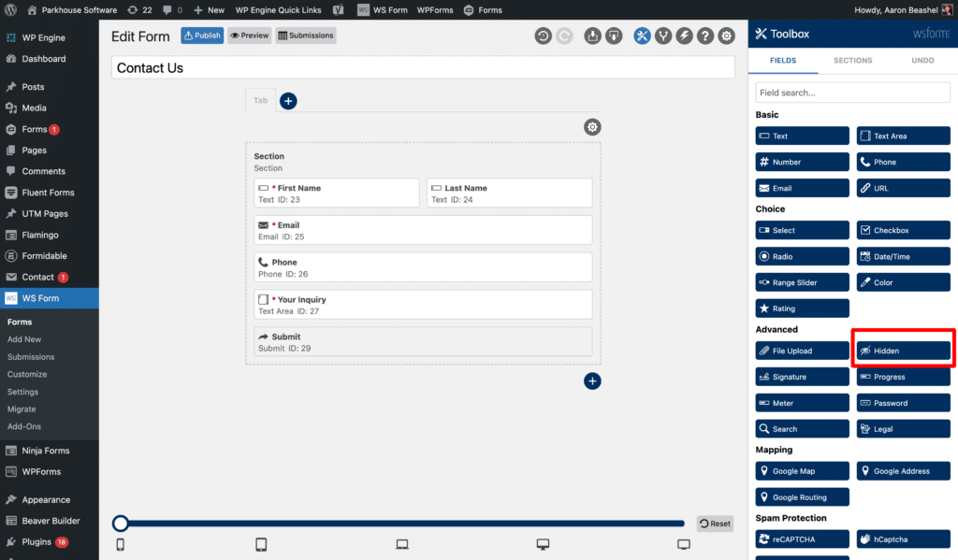
Task: Add a Rating field from toolbox
Action: coord(802,309)
